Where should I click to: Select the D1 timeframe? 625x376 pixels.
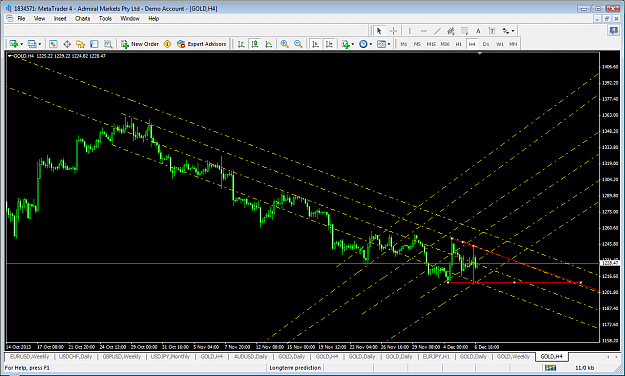click(485, 44)
